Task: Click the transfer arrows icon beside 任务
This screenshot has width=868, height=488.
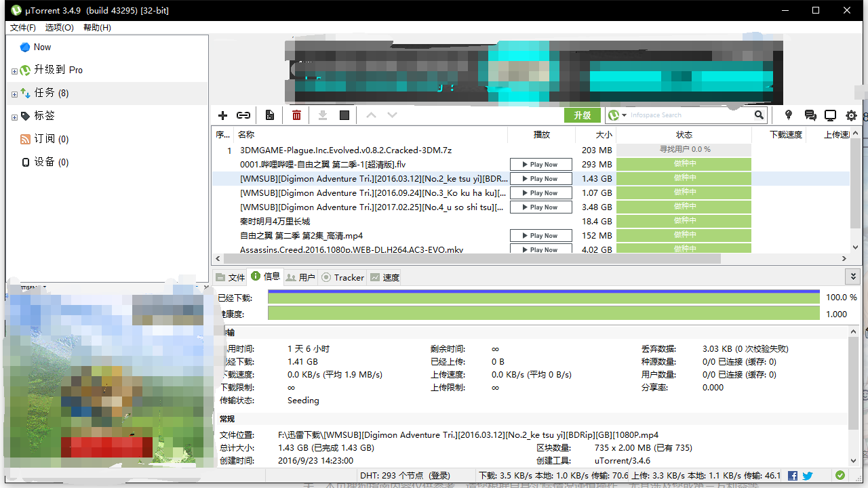Action: [25, 93]
